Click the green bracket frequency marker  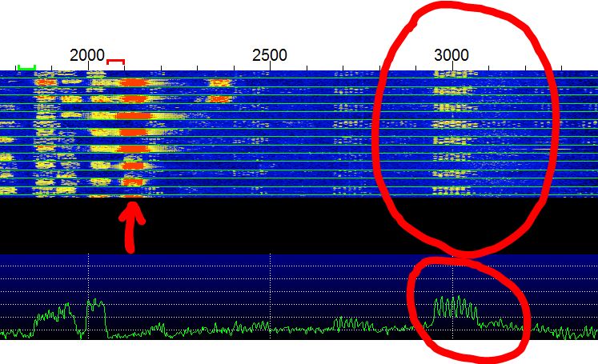point(26,67)
